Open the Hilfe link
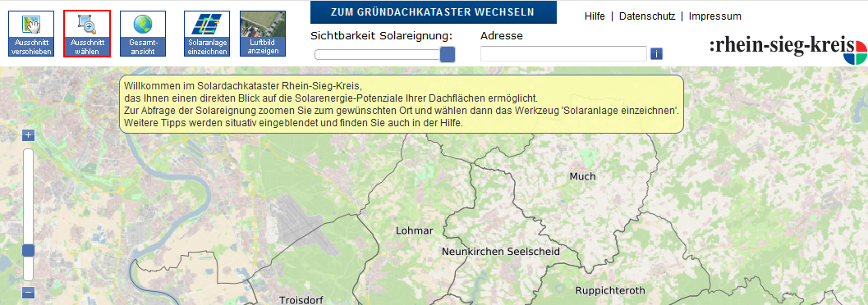The width and height of the screenshot is (868, 305). pos(595,16)
